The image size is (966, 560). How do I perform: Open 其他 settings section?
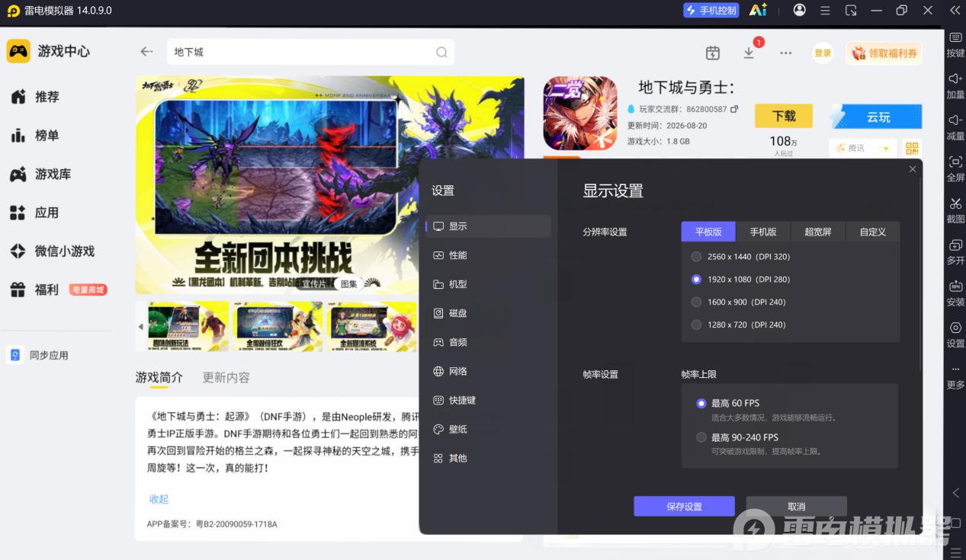coord(488,458)
